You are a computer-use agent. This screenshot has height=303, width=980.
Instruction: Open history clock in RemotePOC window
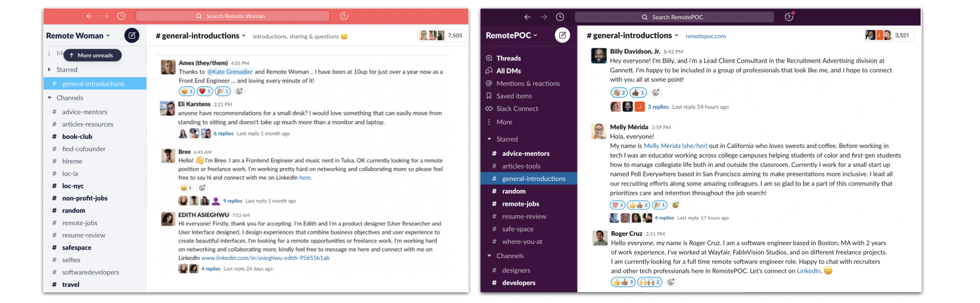click(559, 17)
